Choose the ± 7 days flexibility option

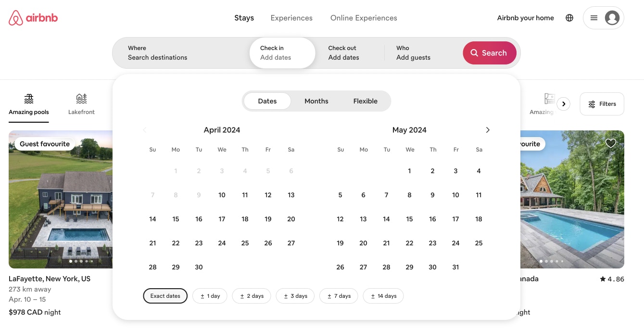tap(339, 296)
